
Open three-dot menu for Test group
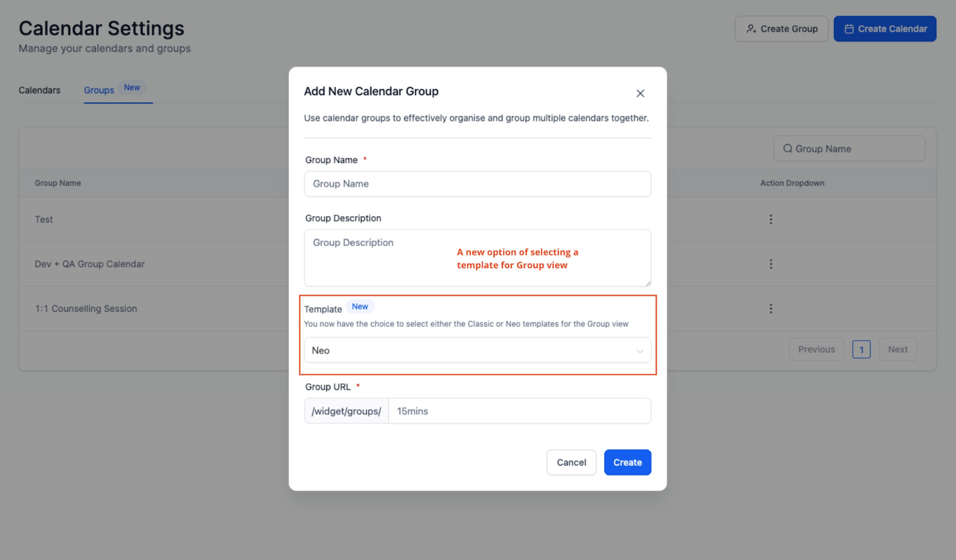coord(771,219)
